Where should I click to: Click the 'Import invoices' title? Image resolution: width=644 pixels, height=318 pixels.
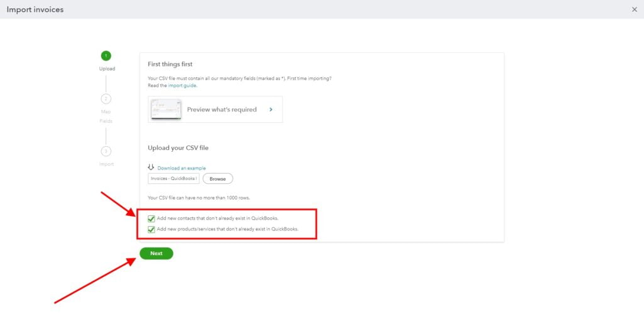(x=35, y=9)
